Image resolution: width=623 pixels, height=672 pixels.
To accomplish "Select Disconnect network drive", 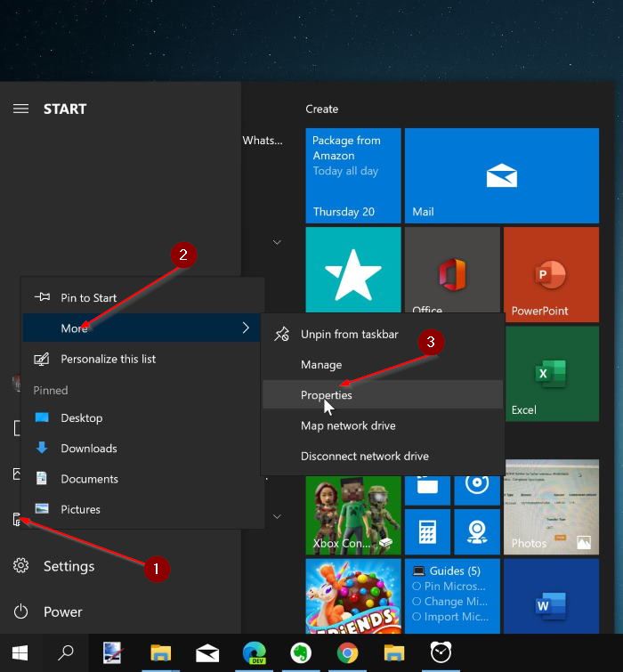I will (x=383, y=456).
